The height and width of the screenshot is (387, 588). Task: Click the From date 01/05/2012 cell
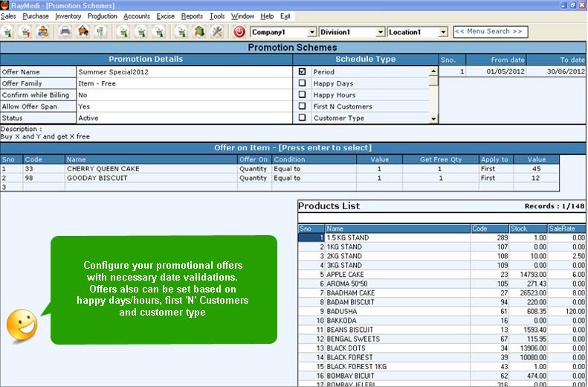point(496,71)
